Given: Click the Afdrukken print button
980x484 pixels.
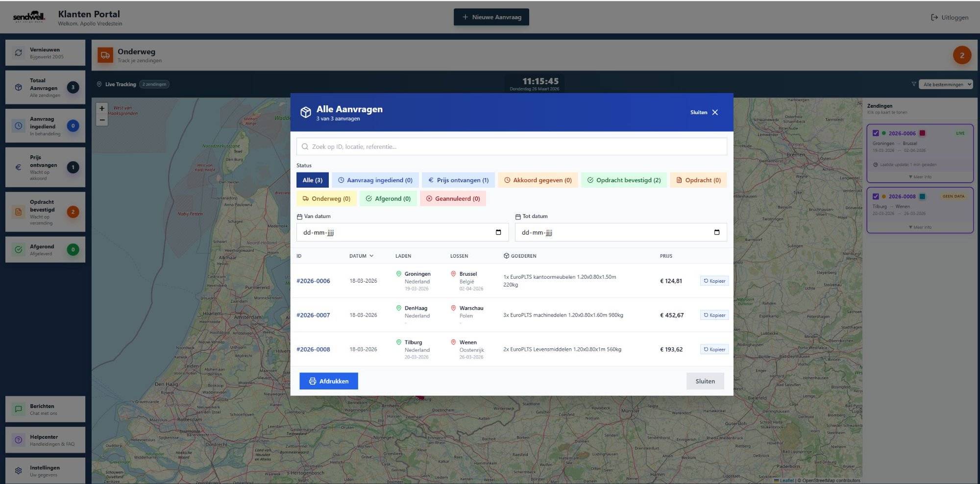Looking at the screenshot, I should (x=329, y=381).
